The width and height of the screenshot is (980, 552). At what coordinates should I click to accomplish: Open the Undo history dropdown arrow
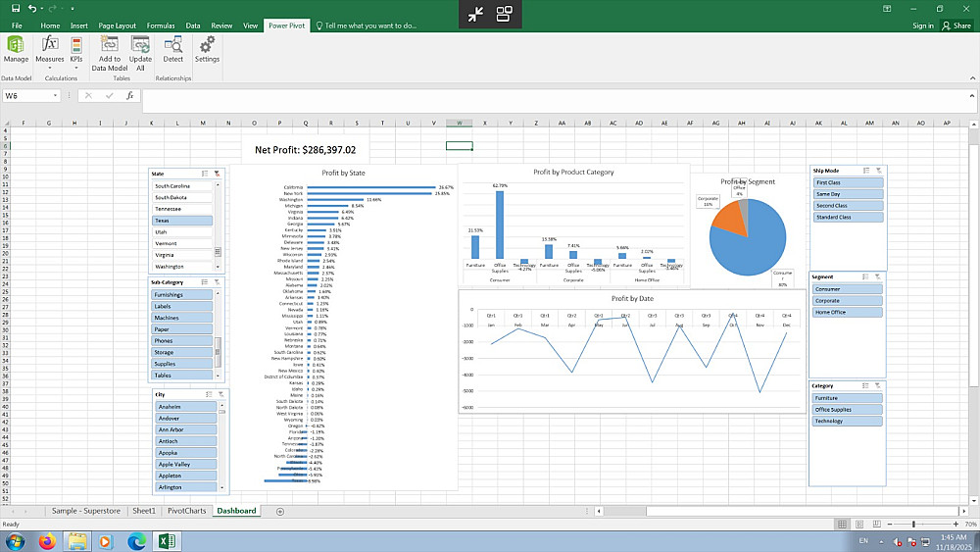tap(42, 9)
